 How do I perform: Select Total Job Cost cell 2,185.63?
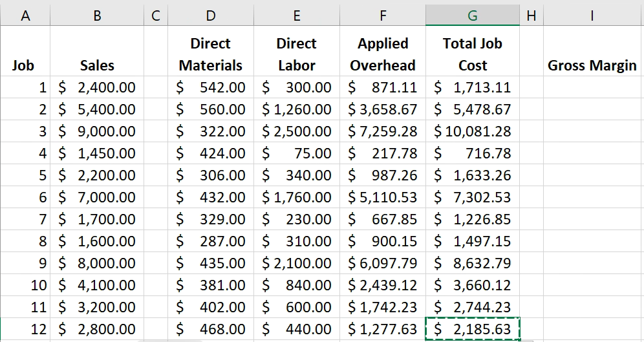tap(473, 329)
